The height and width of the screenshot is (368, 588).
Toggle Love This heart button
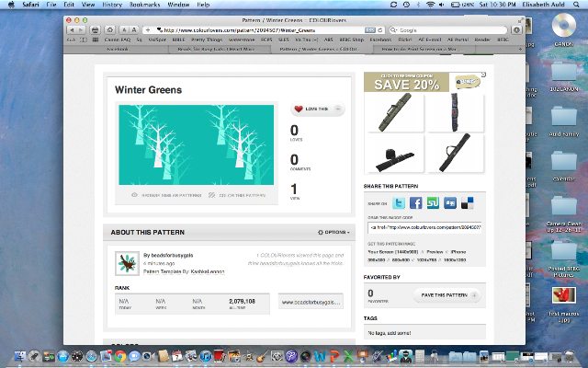coord(318,109)
